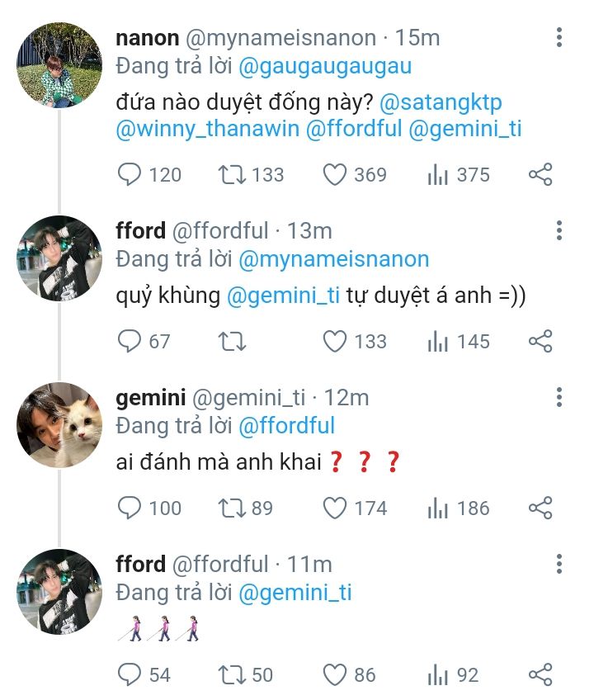
Task: Share nanon's tweet
Action: pos(540,174)
